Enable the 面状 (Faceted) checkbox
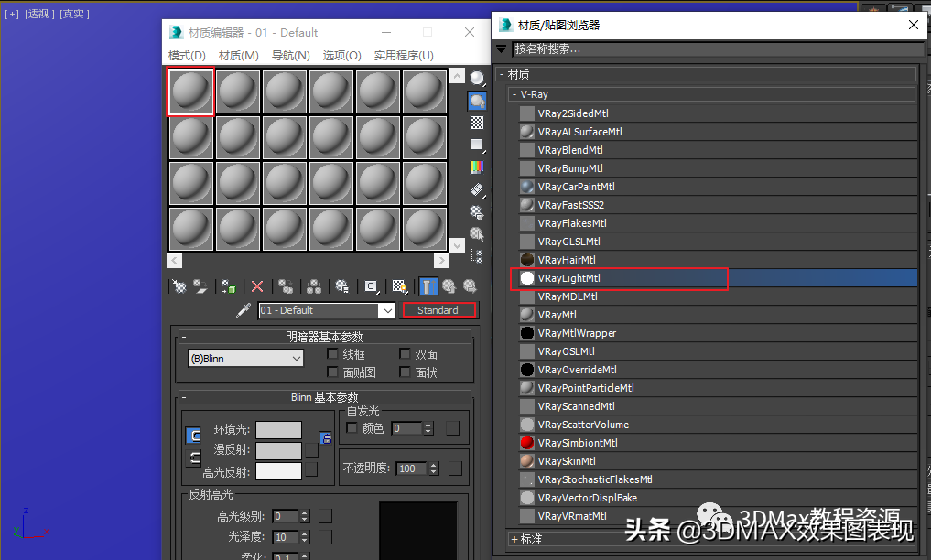Screen dimensions: 931x560 click(x=405, y=372)
